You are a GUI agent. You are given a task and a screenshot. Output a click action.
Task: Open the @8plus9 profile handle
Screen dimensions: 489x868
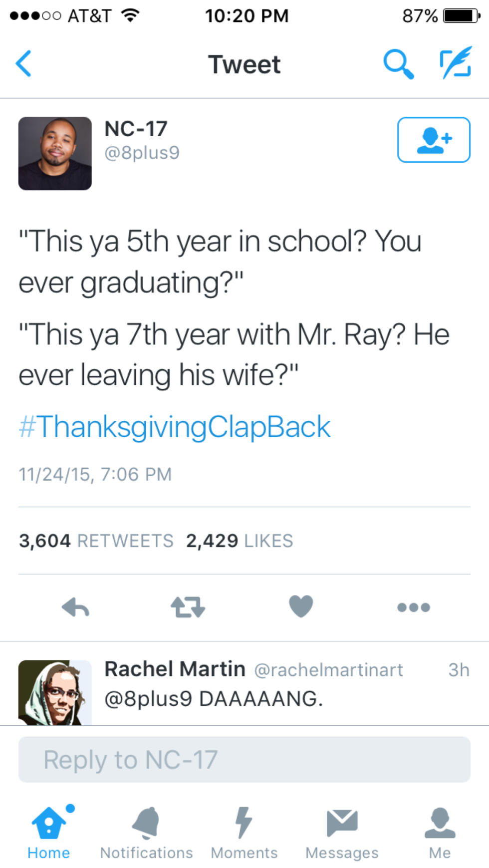tap(142, 153)
